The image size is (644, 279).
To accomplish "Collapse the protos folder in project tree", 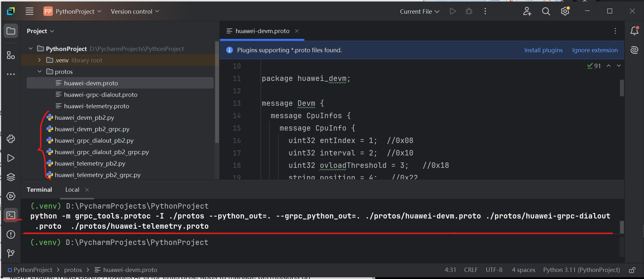I will [40, 72].
